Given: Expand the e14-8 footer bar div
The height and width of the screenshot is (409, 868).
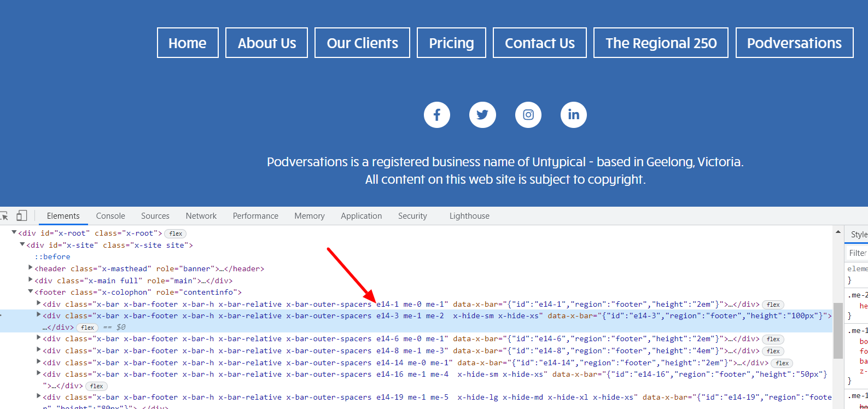Looking at the screenshot, I should (39, 349).
